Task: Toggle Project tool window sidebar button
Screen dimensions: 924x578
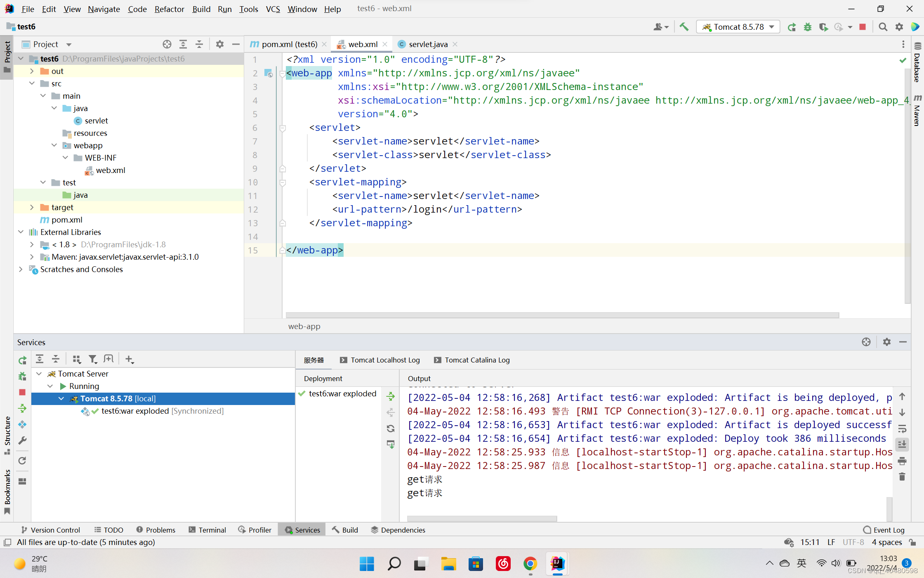Action: pos(7,57)
